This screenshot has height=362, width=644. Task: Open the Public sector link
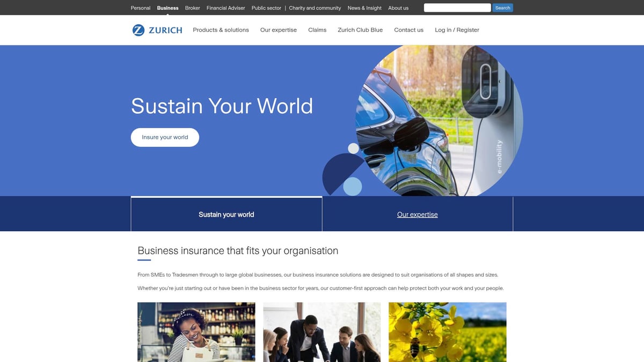coord(266,8)
